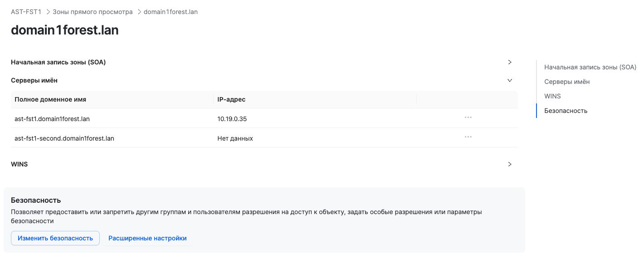Jump to SOA via the right sidebar

point(590,67)
